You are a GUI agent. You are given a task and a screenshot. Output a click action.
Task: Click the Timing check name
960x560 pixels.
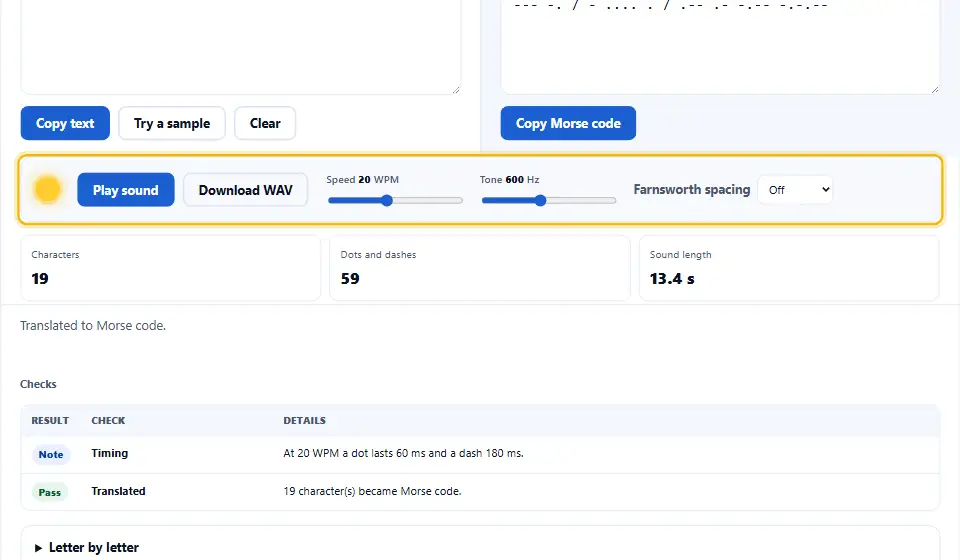coord(110,453)
